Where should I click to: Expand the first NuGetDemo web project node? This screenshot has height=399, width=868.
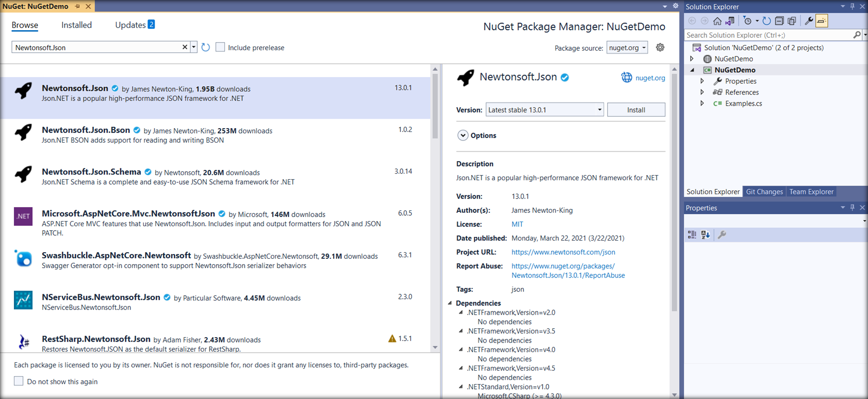pyautogui.click(x=692, y=58)
